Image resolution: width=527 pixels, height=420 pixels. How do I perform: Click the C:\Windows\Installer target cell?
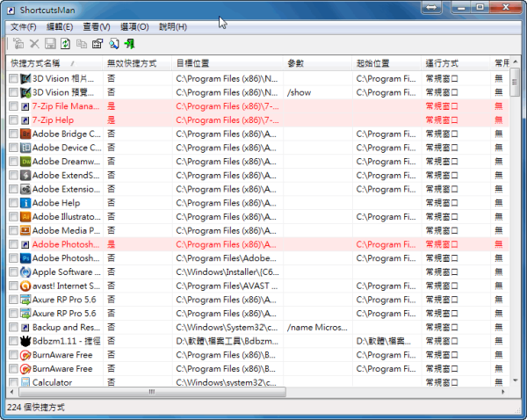pyautogui.click(x=227, y=272)
